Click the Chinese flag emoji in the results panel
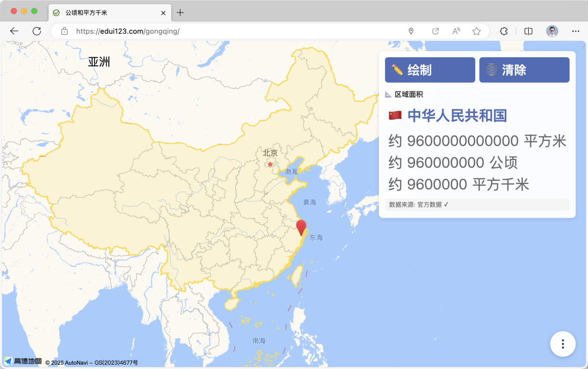Image resolution: width=588 pixels, height=369 pixels. (x=395, y=115)
